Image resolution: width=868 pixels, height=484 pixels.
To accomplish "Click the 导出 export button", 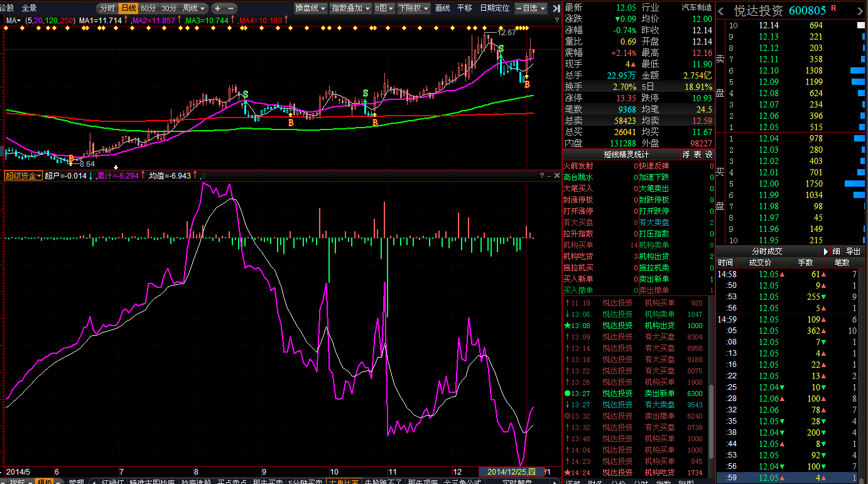I will pyautogui.click(x=853, y=251).
